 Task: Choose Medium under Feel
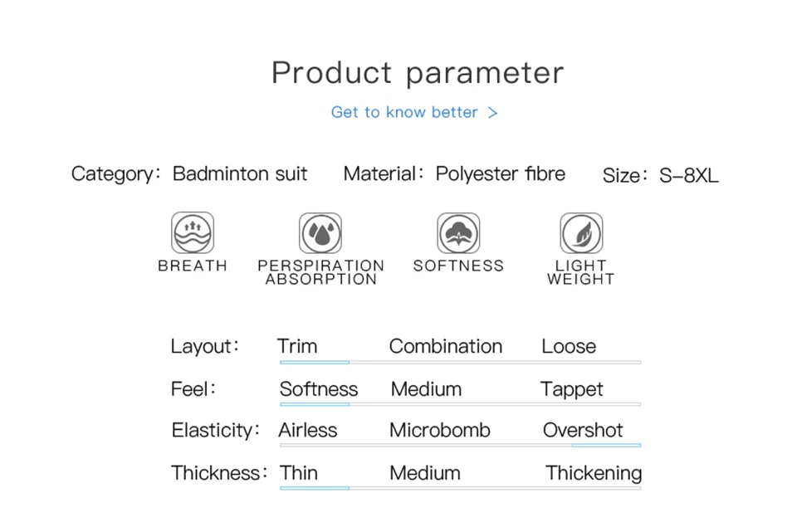[x=426, y=389]
